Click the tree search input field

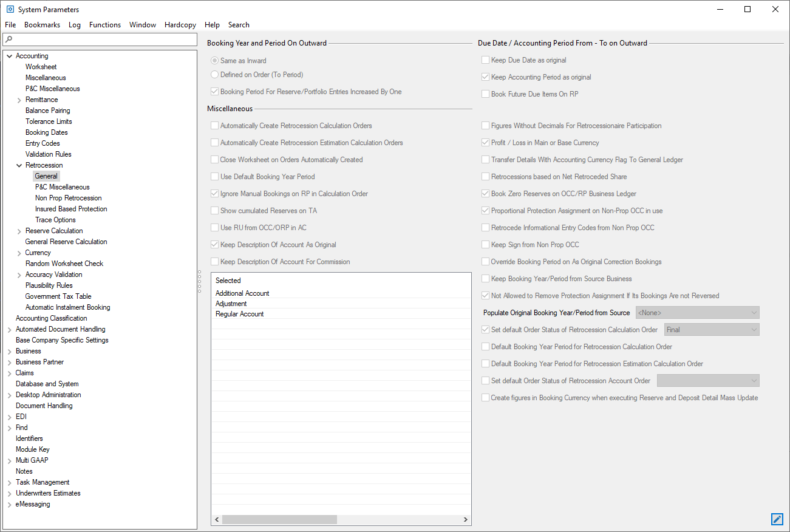[x=103, y=39]
